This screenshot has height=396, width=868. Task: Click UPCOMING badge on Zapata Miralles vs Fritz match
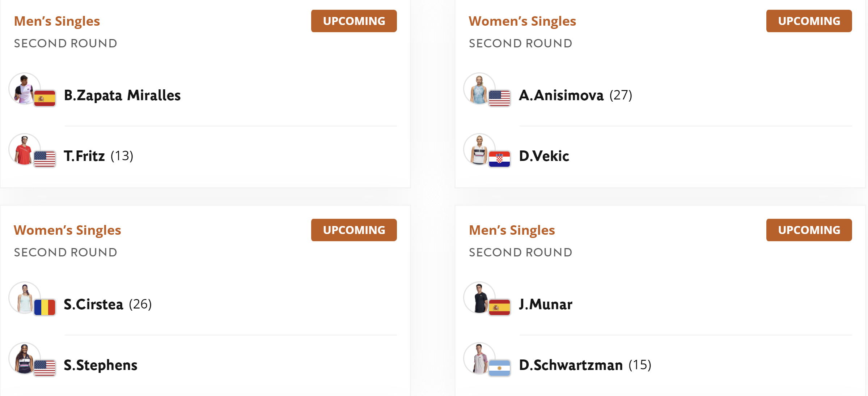[354, 21]
